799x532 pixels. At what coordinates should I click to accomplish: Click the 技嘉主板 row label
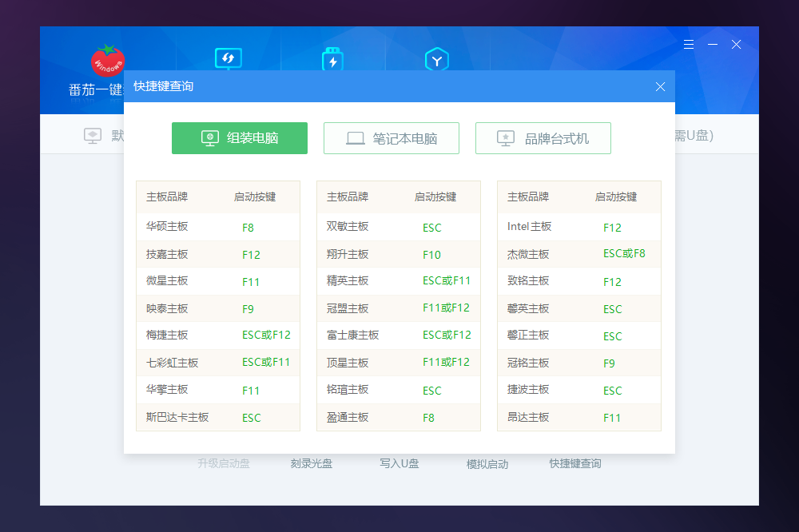167,254
